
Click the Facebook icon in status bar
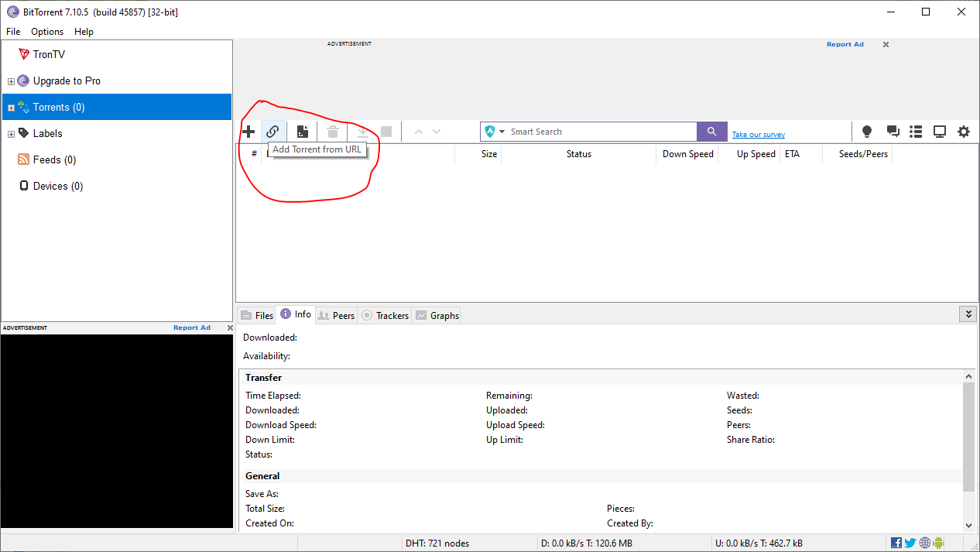tap(896, 543)
